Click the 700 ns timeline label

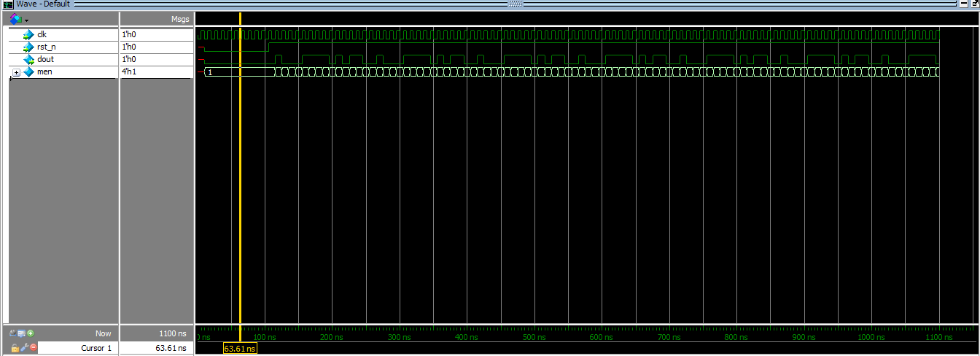[x=669, y=337]
